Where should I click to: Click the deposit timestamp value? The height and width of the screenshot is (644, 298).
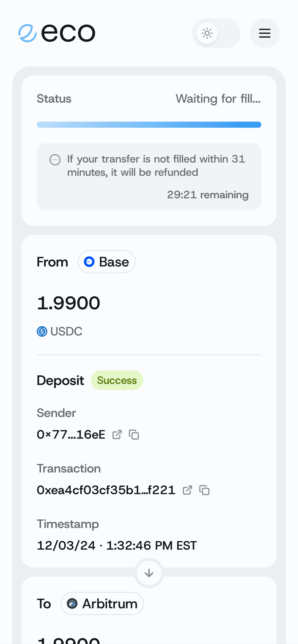tap(117, 546)
